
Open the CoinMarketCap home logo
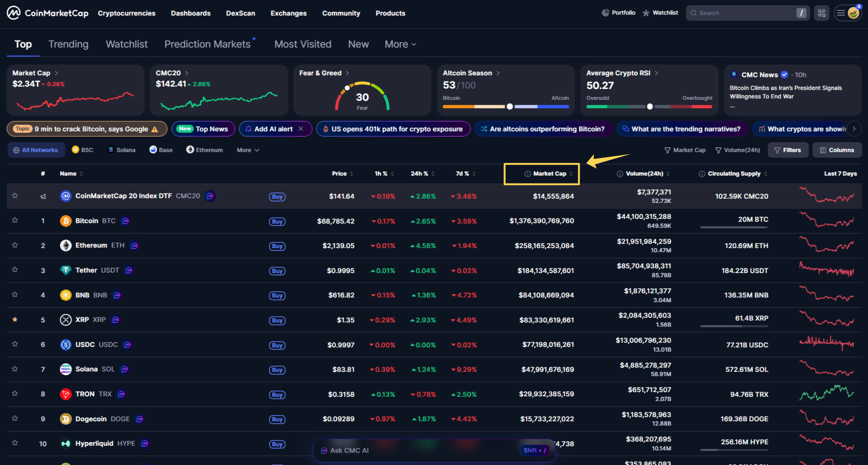pyautogui.click(x=46, y=13)
